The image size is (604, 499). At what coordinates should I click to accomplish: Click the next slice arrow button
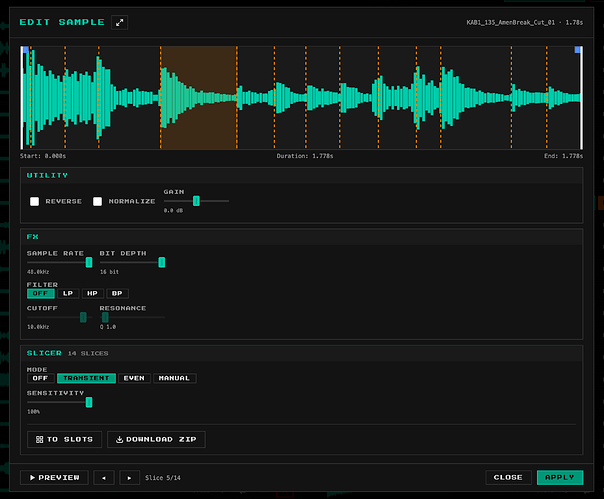pyautogui.click(x=130, y=478)
